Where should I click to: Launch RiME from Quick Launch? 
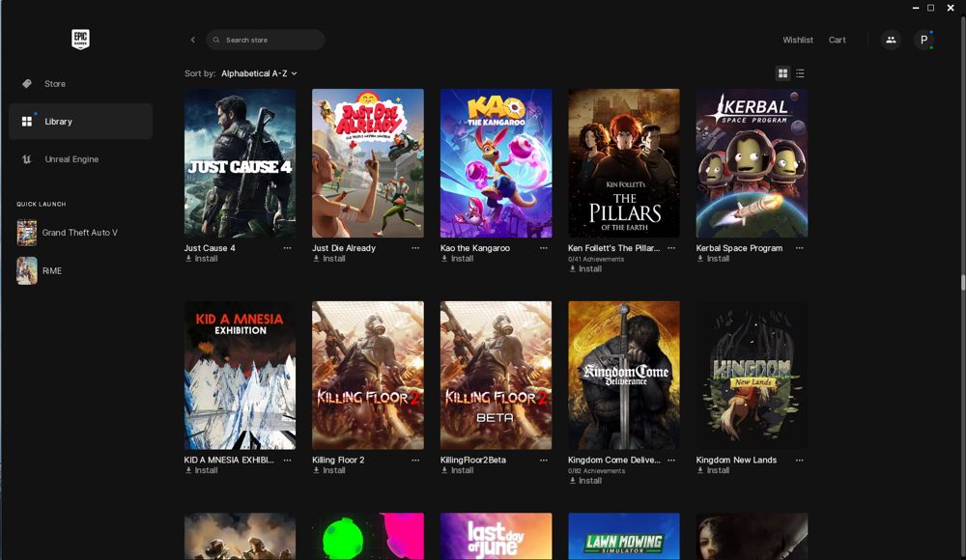(40, 271)
